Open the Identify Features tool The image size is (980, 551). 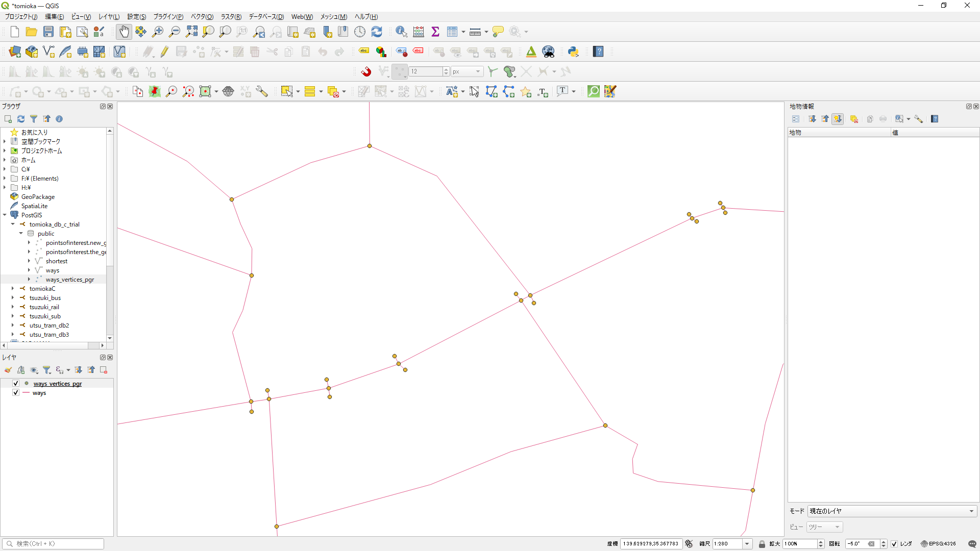tap(401, 32)
